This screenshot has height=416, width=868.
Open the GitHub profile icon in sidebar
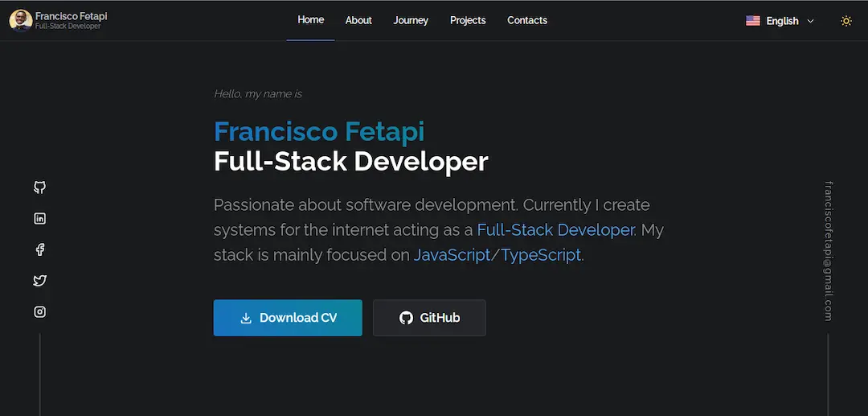pyautogui.click(x=39, y=187)
